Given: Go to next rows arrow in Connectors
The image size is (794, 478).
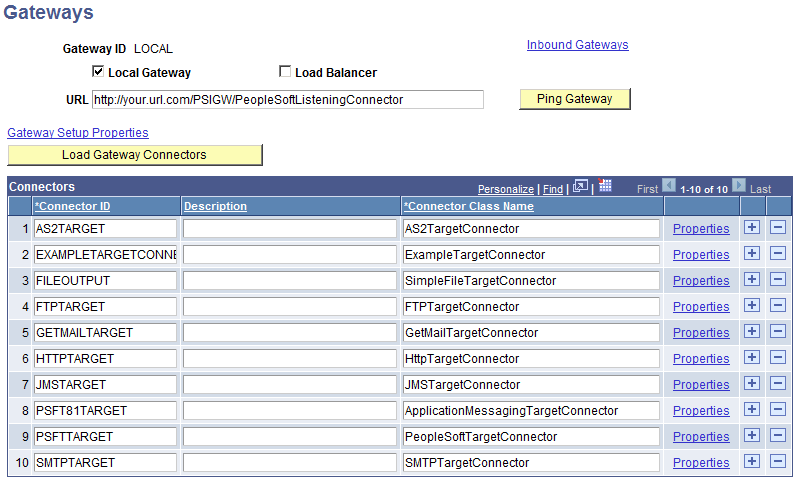Looking at the screenshot, I should click(x=739, y=185).
